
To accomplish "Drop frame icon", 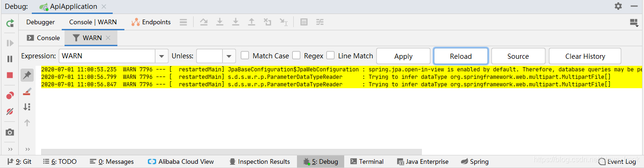I will (268, 22).
